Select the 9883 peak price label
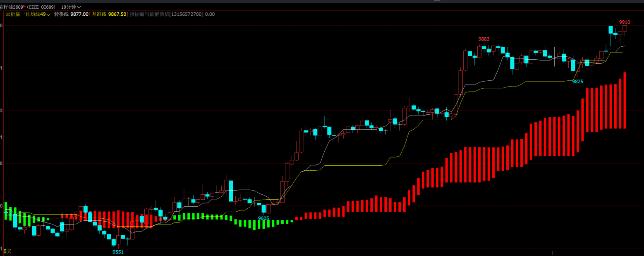This screenshot has height=256, width=644. (484, 39)
